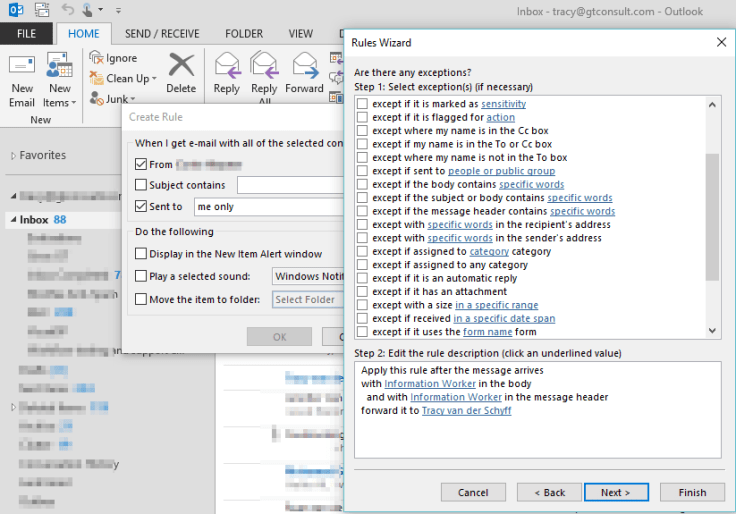Click the Undo icon in quick access toolbar
This screenshot has width=736, height=514.
click(x=68, y=11)
